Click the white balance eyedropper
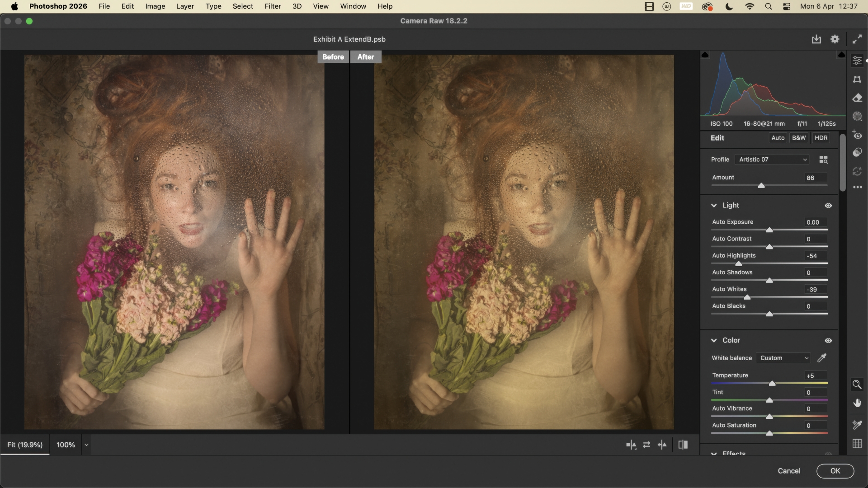Screen dimensions: 868x488 [x=822, y=358]
